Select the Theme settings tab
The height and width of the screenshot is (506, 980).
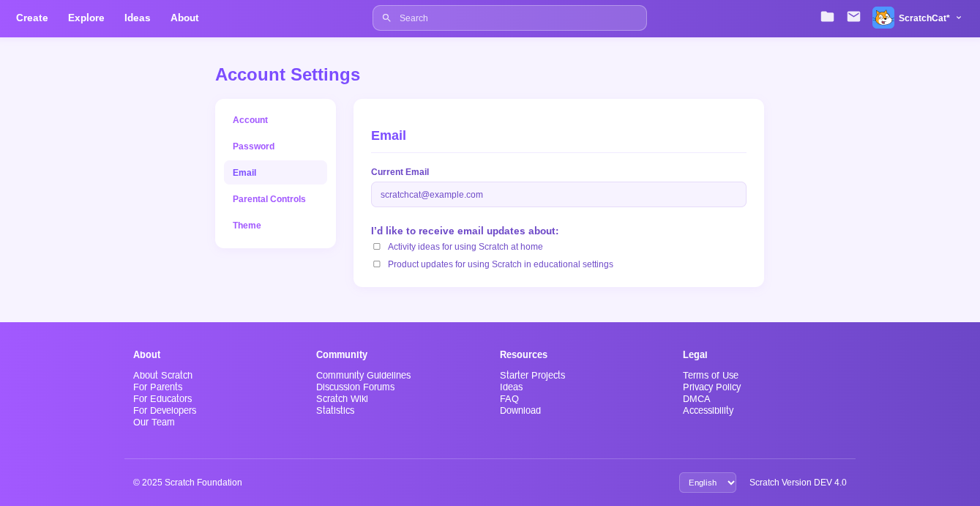247,226
